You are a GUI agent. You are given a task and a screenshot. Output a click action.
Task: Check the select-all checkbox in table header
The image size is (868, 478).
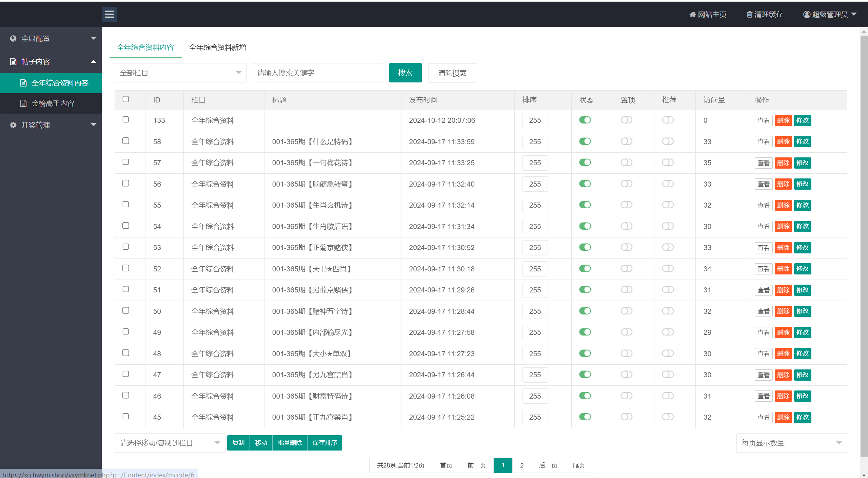[x=126, y=99]
